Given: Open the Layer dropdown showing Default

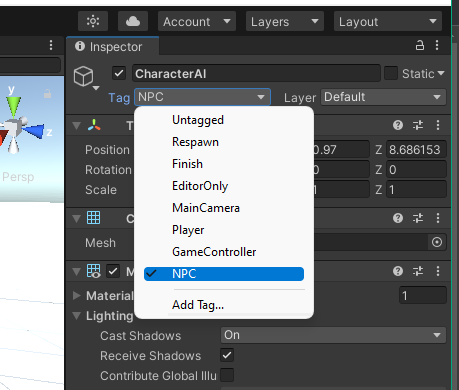Looking at the screenshot, I should click(383, 97).
